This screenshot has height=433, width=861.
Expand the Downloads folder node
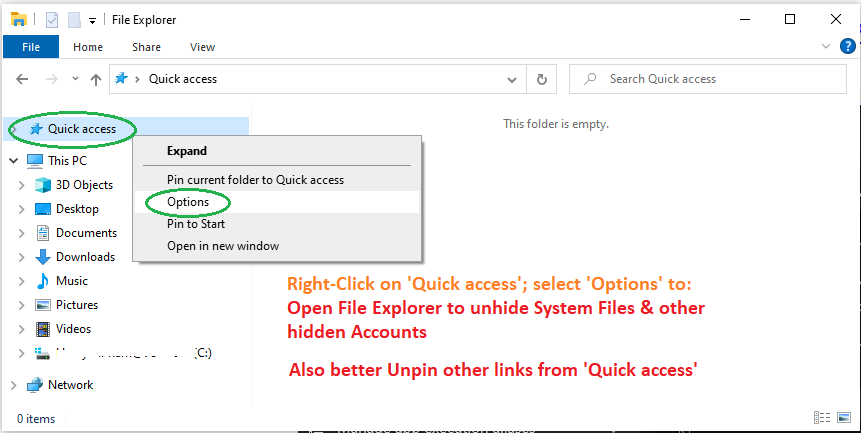(21, 257)
